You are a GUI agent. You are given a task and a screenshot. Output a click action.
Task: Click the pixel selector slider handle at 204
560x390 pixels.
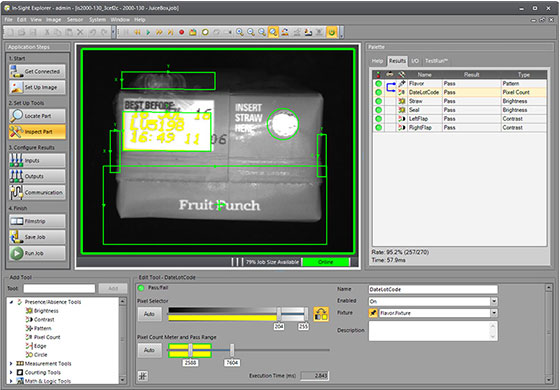pyautogui.click(x=279, y=313)
